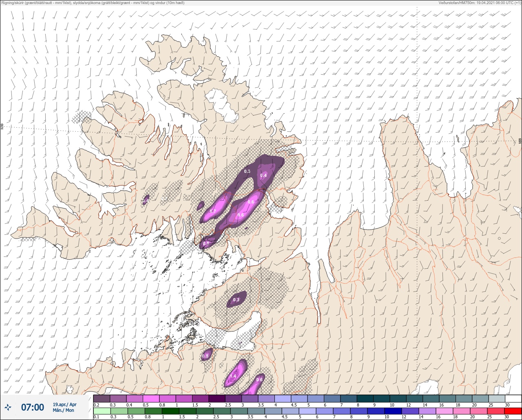This screenshot has width=522, height=420.
Task: Click the 'Mán./ Mon' weekday label
Action: 64,410
